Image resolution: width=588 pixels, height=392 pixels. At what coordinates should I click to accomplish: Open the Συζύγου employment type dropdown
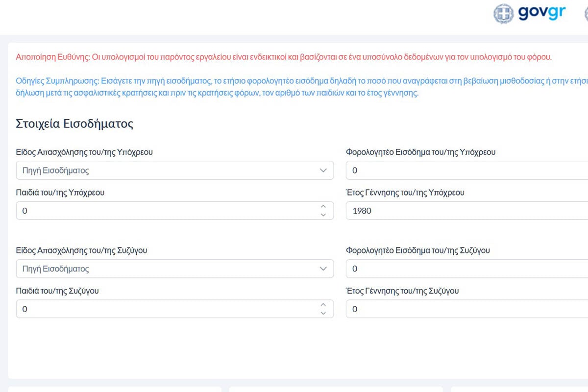point(175,269)
